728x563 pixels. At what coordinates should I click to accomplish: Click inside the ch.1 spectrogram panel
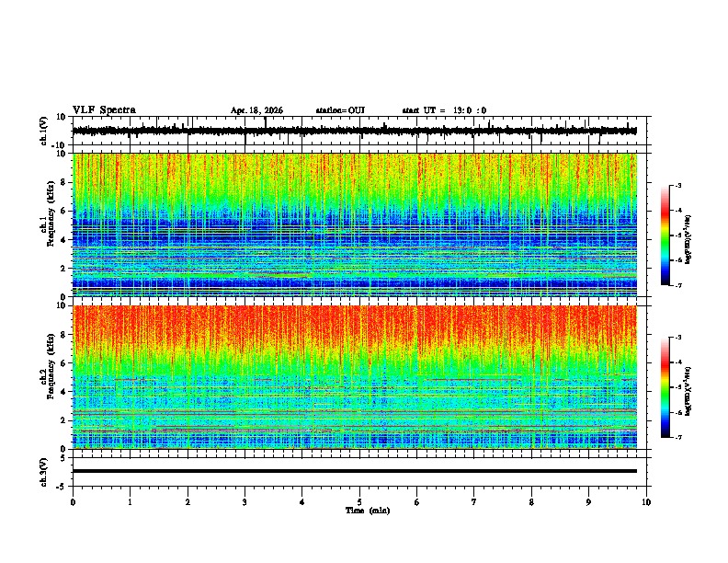click(355, 224)
